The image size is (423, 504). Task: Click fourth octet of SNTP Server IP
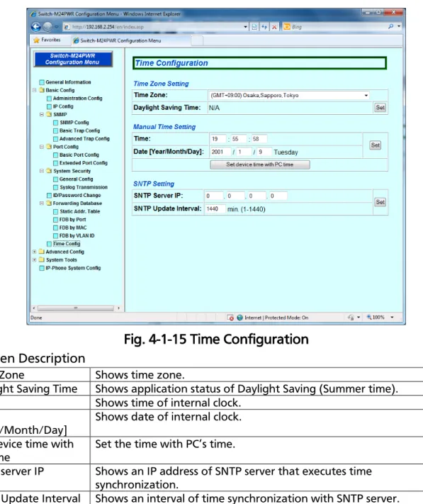pyautogui.click(x=278, y=196)
